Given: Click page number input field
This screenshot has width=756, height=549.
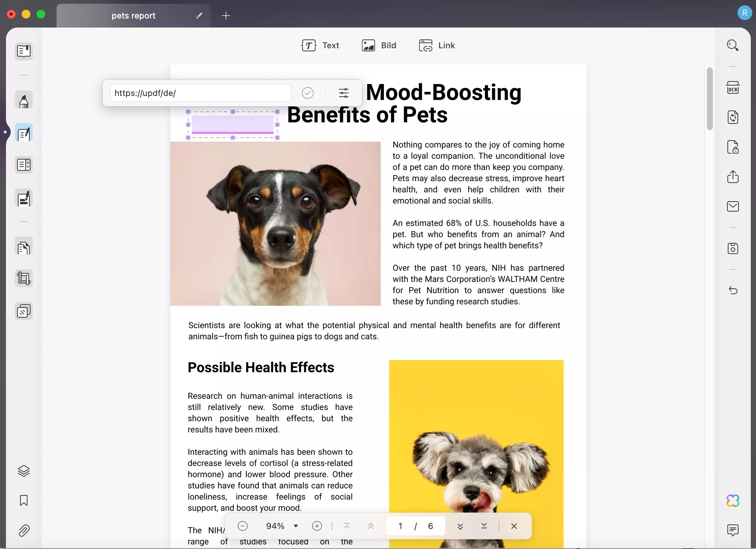Looking at the screenshot, I should (x=400, y=526).
